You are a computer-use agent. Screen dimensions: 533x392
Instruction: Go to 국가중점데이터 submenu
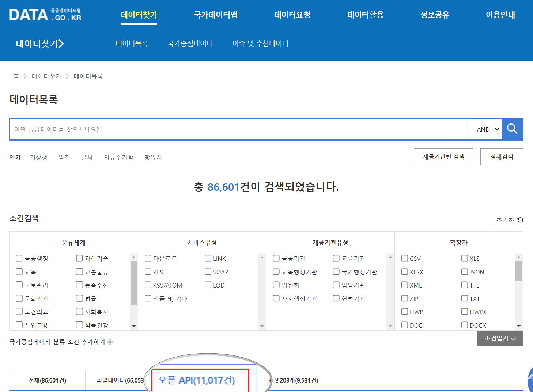coord(190,43)
